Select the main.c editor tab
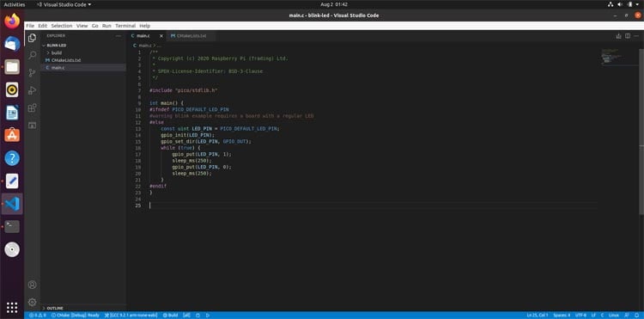The height and width of the screenshot is (319, 644). (x=146, y=36)
